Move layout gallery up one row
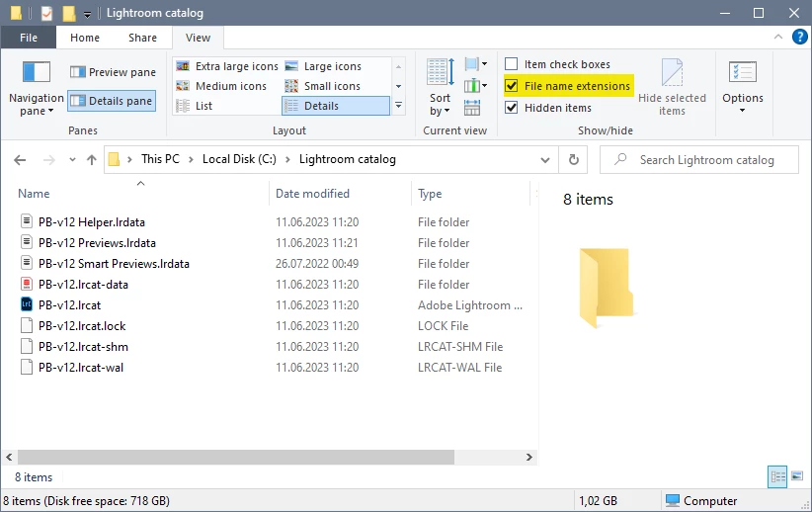This screenshot has height=512, width=812. [x=398, y=66]
